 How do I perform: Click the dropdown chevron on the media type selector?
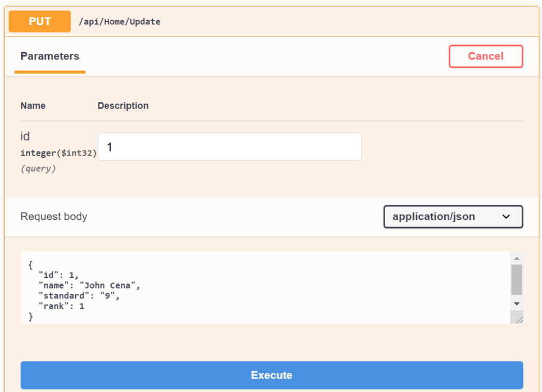(506, 217)
